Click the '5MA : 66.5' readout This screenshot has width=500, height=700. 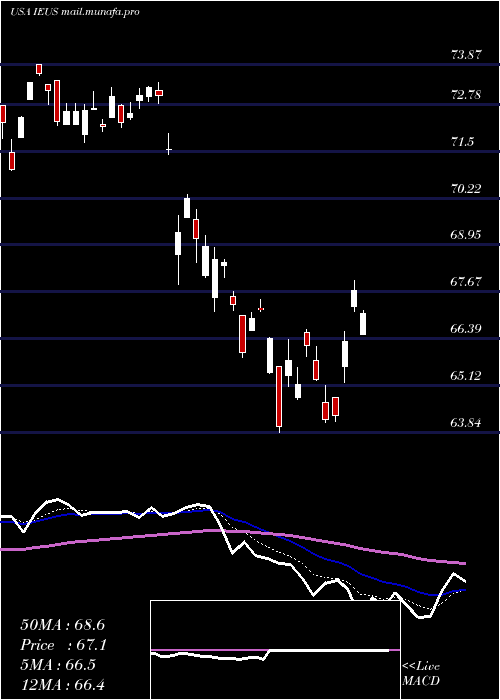(x=58, y=665)
